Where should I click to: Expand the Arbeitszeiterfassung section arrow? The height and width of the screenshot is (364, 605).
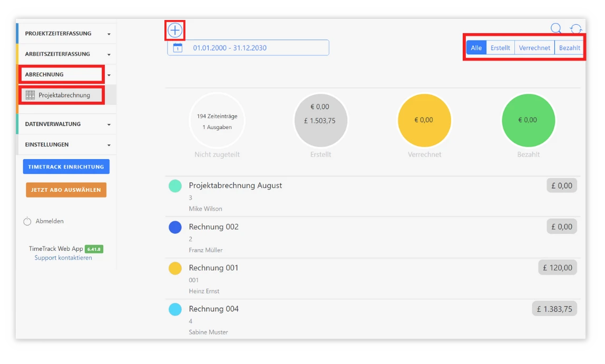click(x=109, y=55)
